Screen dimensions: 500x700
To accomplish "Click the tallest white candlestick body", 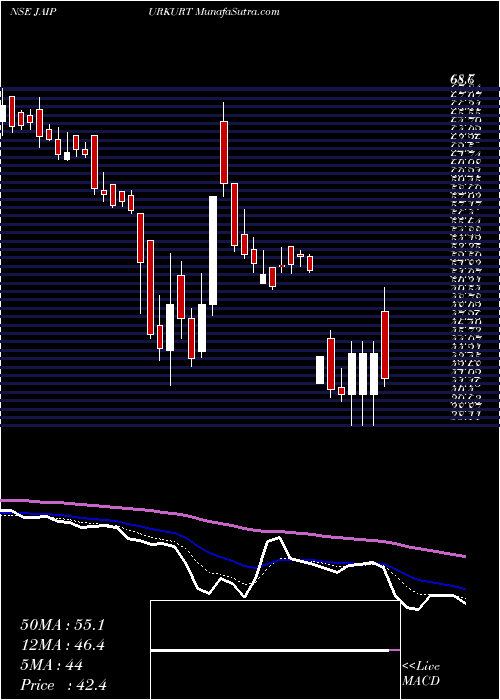I will click(213, 250).
